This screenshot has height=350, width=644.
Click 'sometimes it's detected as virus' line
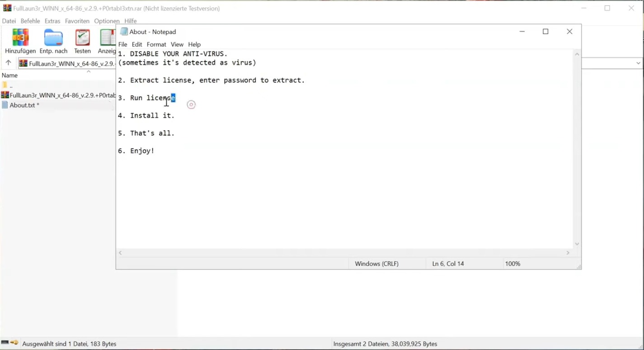pos(187,62)
